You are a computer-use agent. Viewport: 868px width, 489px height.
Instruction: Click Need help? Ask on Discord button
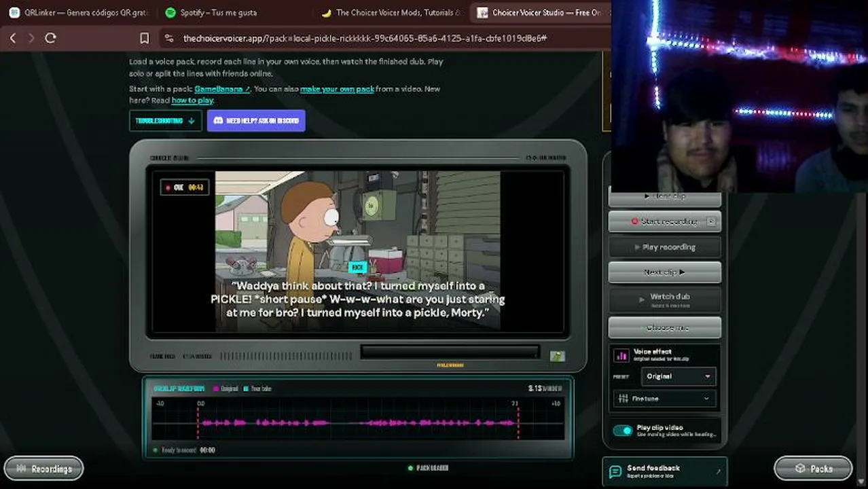point(256,121)
